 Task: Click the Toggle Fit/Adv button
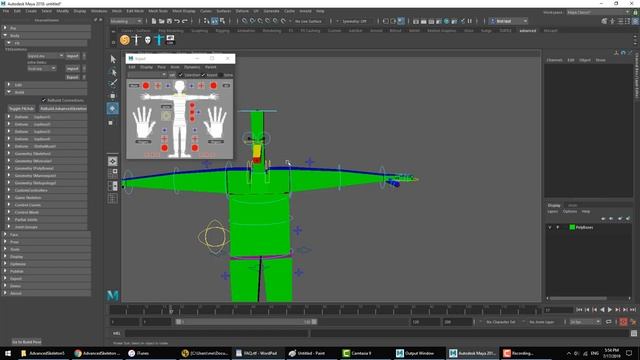coord(22,109)
